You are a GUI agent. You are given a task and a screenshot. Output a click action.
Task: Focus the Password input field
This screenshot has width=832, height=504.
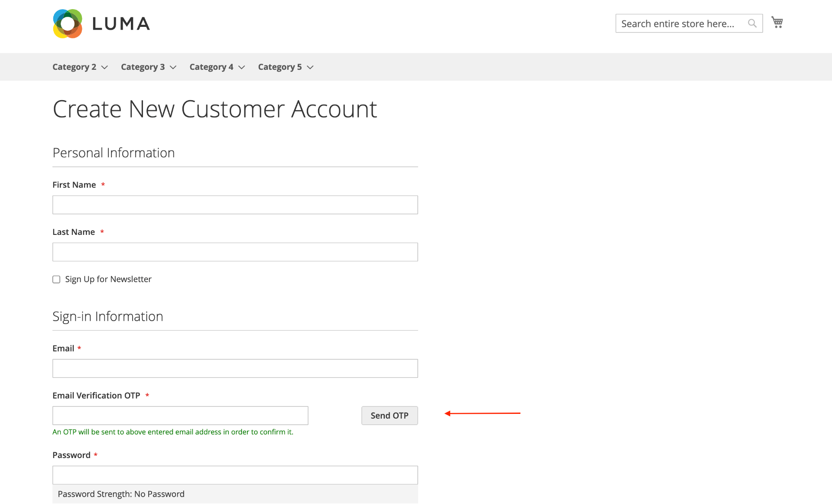click(x=235, y=475)
